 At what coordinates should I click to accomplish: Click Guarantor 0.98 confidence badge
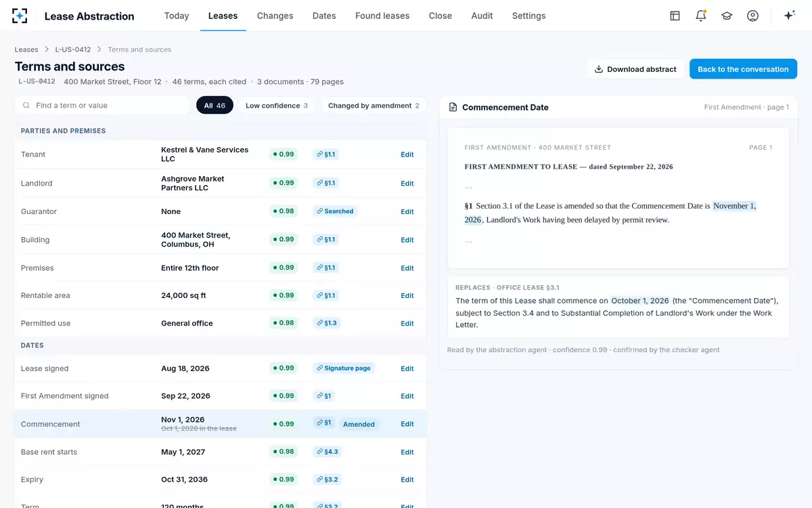click(x=284, y=211)
